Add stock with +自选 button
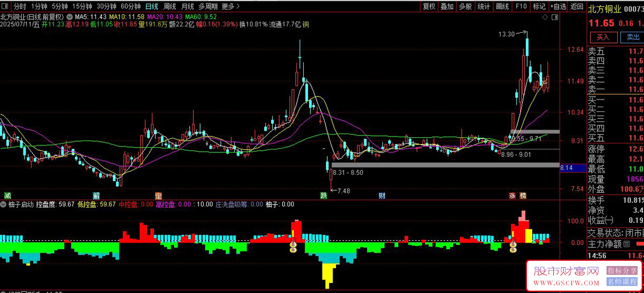 click(x=558, y=6)
